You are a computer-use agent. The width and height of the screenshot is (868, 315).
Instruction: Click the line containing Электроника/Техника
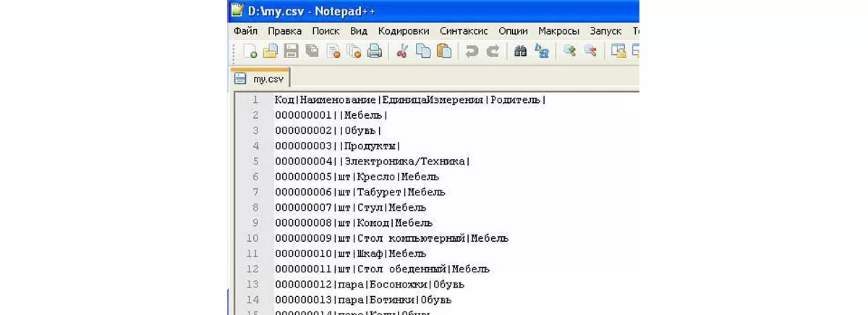tap(373, 161)
